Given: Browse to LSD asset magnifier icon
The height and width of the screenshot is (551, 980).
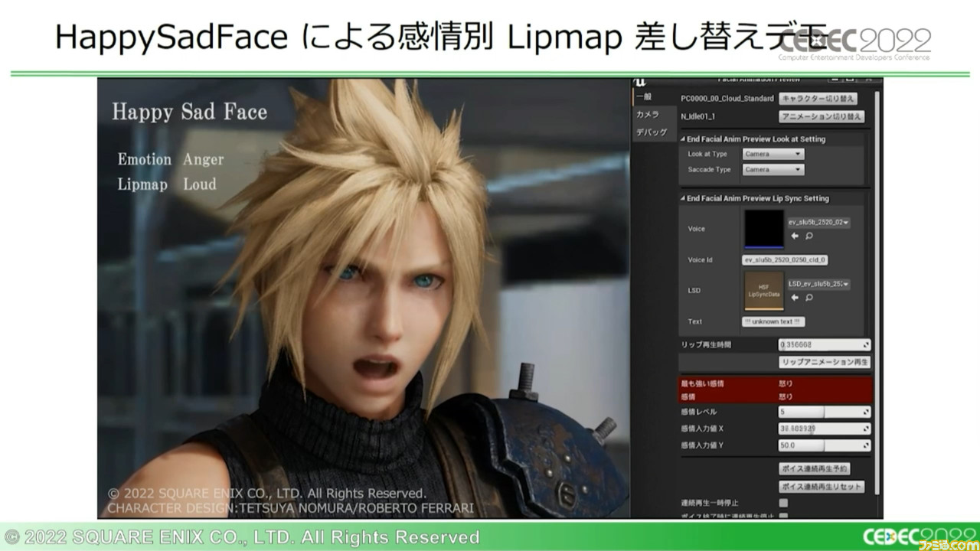Looking at the screenshot, I should tap(808, 297).
